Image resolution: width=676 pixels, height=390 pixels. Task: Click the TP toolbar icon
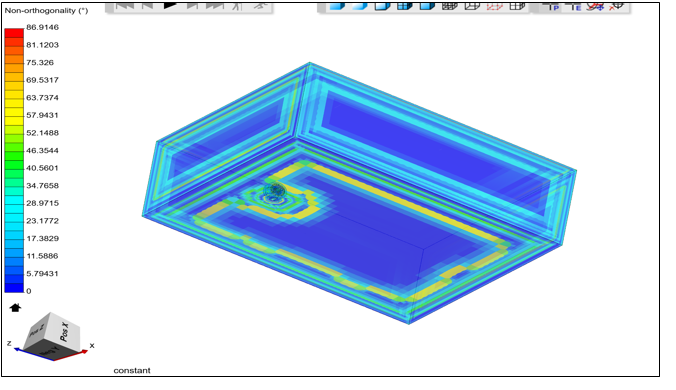point(551,6)
